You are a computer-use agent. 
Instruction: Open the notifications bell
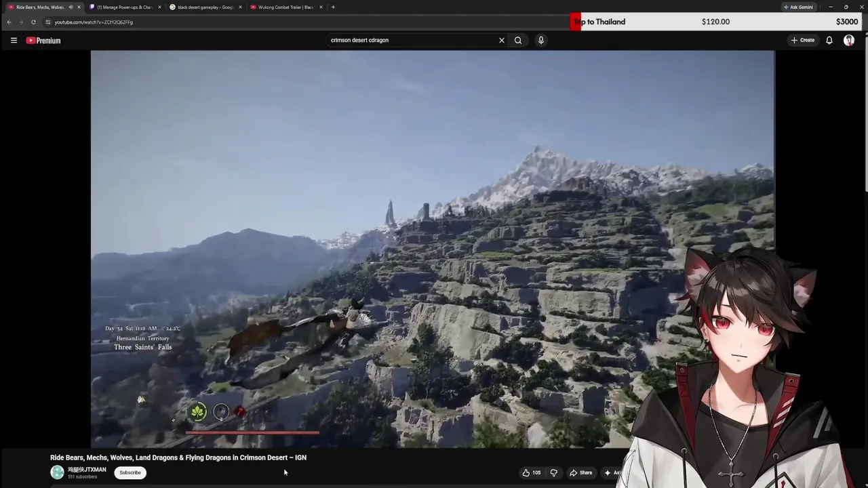[x=829, y=40]
